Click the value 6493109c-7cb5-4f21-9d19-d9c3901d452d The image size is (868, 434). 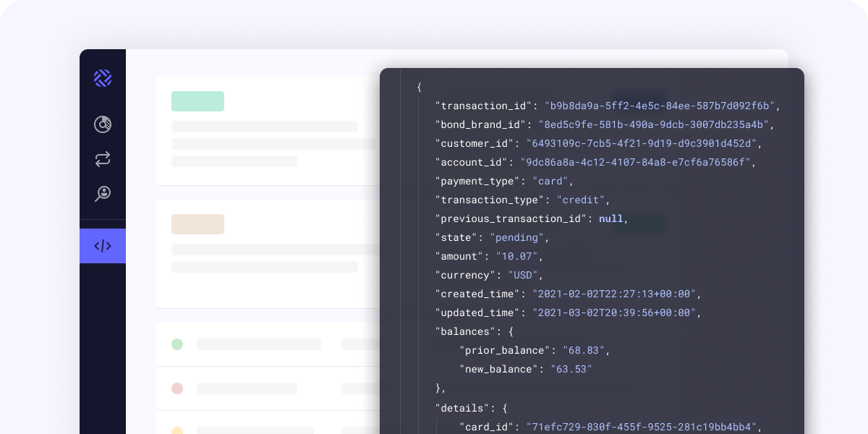pyautogui.click(x=642, y=143)
